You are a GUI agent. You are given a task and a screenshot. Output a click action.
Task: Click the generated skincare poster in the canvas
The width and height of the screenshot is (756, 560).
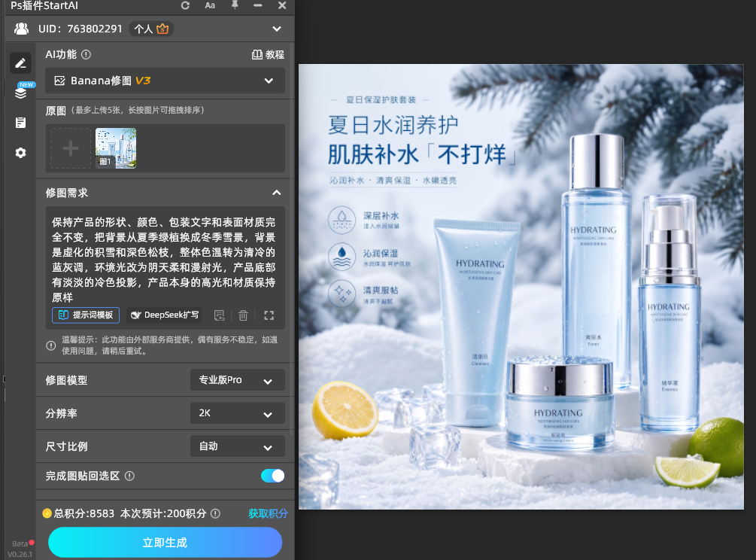click(521, 287)
